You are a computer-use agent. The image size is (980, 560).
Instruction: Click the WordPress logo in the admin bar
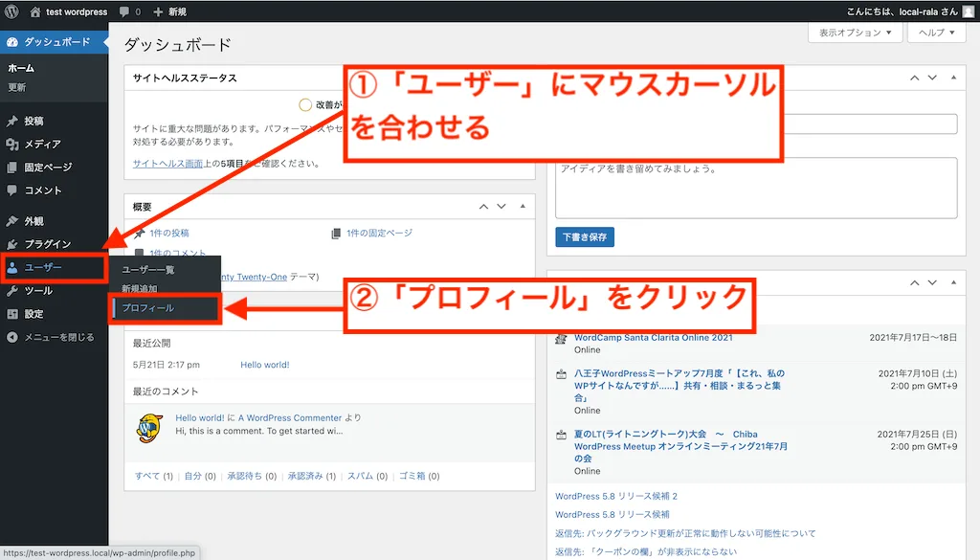(13, 11)
